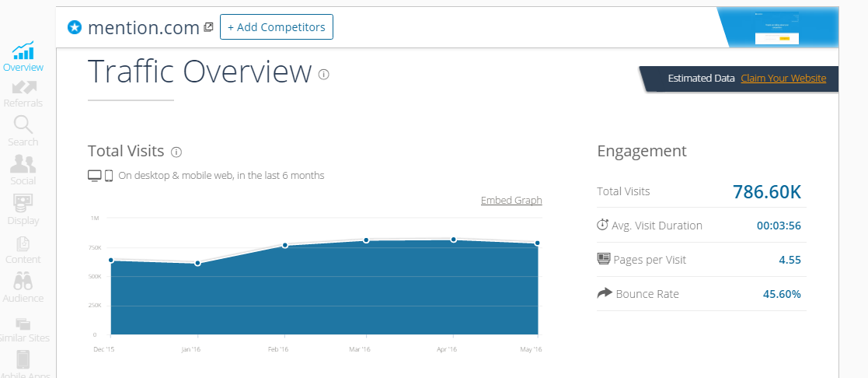868x378 pixels.
Task: Click info icon next to Total Visits
Action: [x=176, y=152]
